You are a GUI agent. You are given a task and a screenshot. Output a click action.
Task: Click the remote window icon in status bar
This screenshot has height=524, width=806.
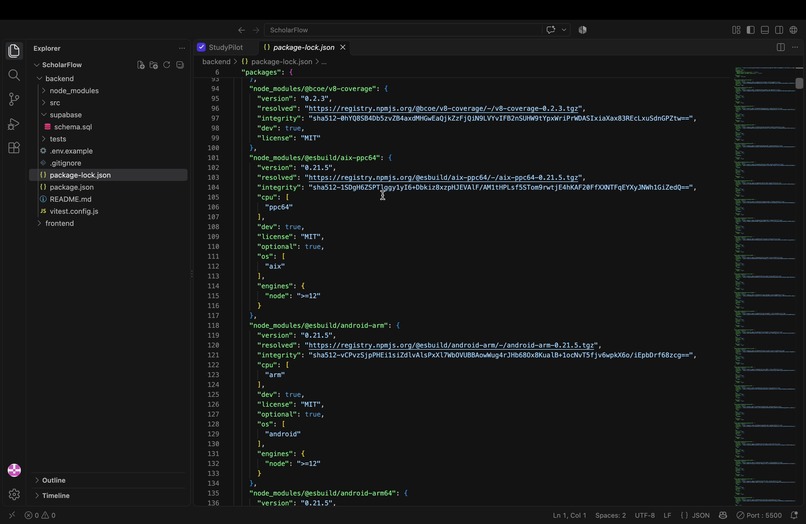tap(12, 515)
